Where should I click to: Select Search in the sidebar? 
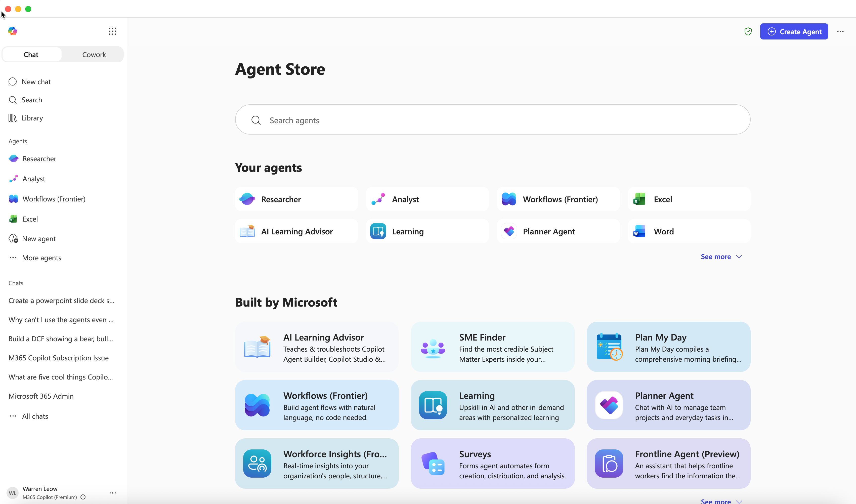click(x=63, y=100)
